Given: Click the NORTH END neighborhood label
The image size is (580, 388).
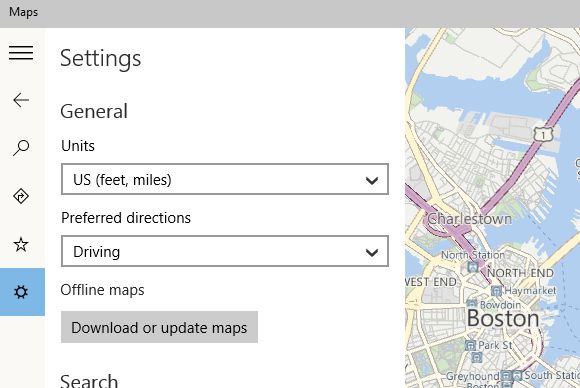Looking at the screenshot, I should click(520, 273).
